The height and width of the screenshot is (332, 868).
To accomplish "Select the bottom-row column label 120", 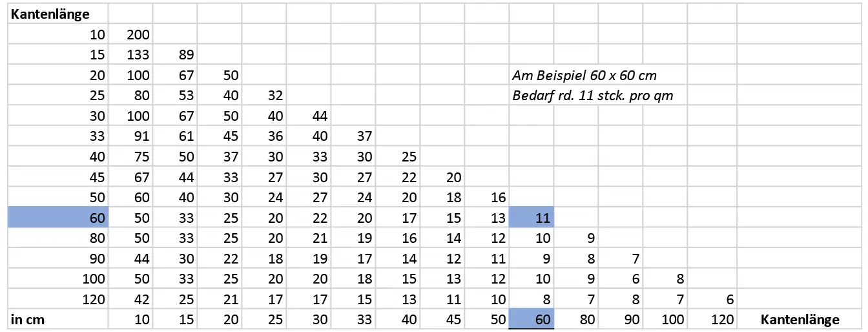I will click(x=712, y=319).
